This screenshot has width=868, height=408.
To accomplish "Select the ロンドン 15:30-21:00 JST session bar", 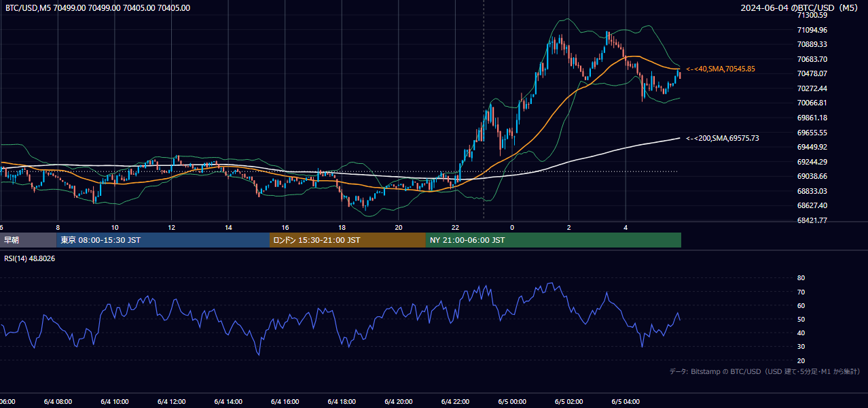I will pyautogui.click(x=348, y=240).
